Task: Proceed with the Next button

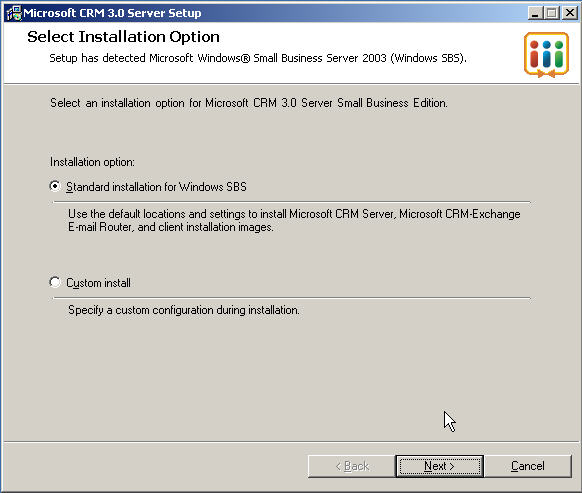Action: click(439, 466)
